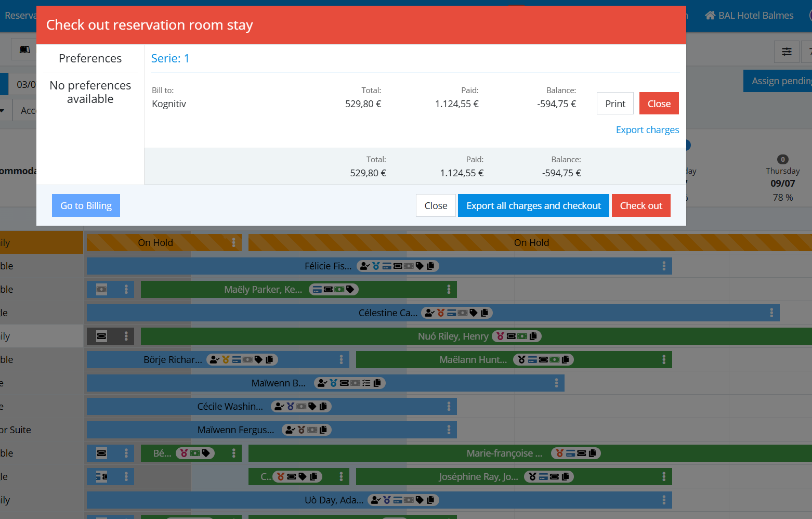The height and width of the screenshot is (519, 812).
Task: Open the book icon in top toolbar
Action: 24,50
